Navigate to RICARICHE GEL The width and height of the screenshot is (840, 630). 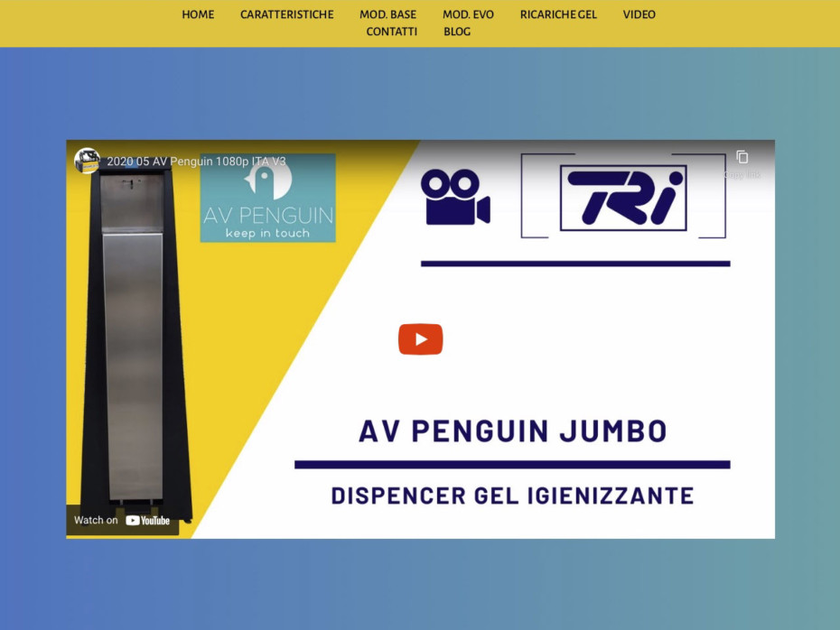pyautogui.click(x=558, y=14)
